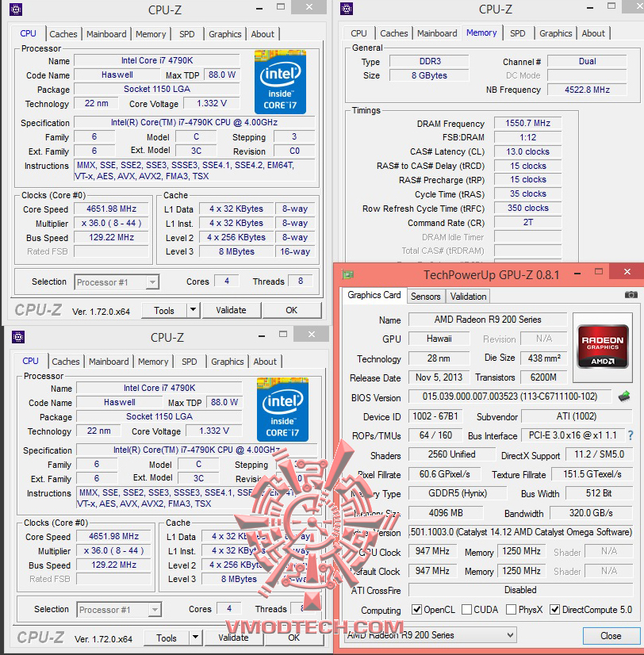This screenshot has width=644, height=655.
Task: Open the AMD Radeon R9 200 Series GPU selector
Action: [431, 635]
